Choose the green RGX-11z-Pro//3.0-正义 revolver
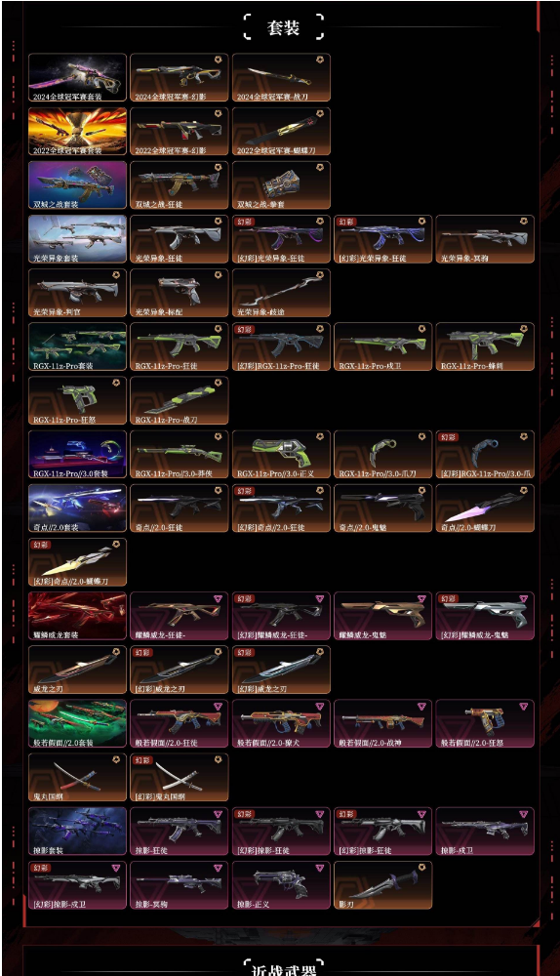Viewport: 560px width, 976px height. 281,455
